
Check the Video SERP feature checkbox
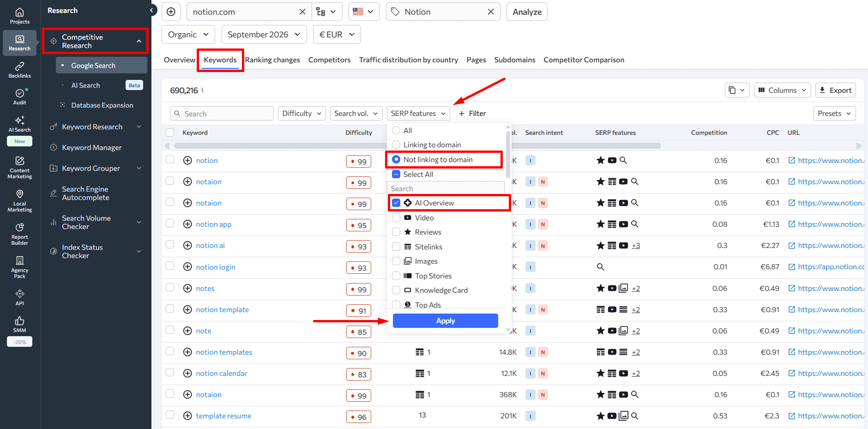pos(396,218)
